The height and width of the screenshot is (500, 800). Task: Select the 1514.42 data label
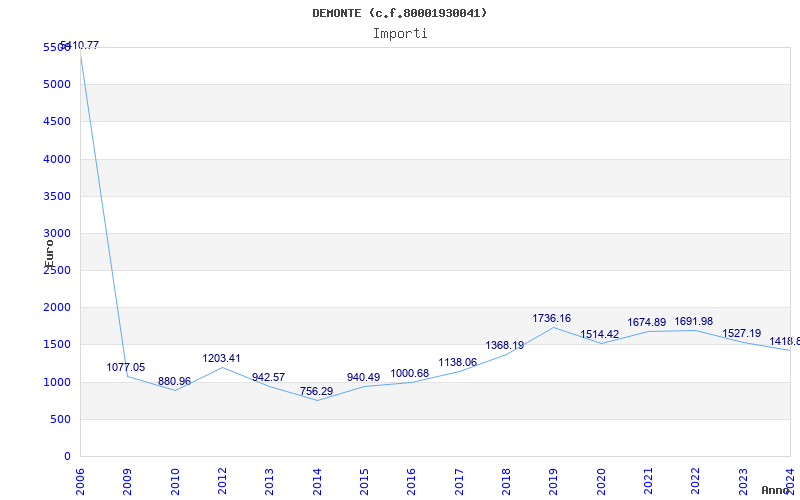click(599, 334)
